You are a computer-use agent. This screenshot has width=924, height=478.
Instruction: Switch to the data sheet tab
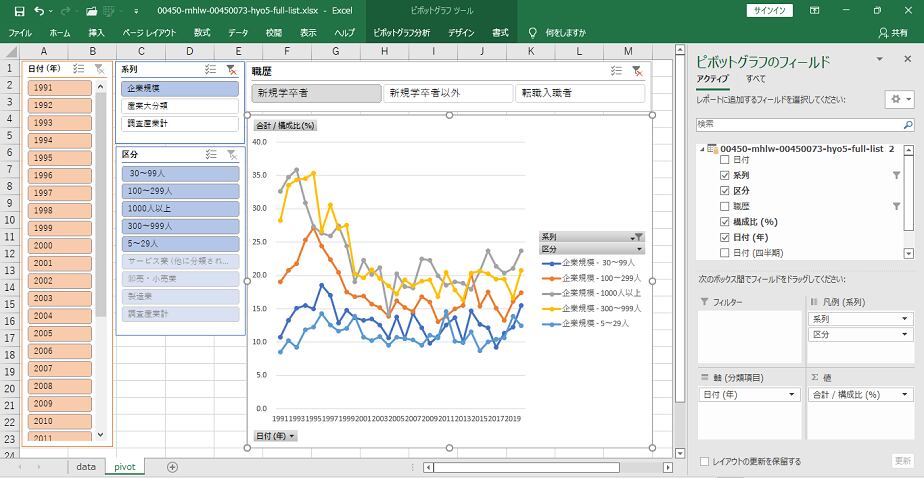point(86,467)
